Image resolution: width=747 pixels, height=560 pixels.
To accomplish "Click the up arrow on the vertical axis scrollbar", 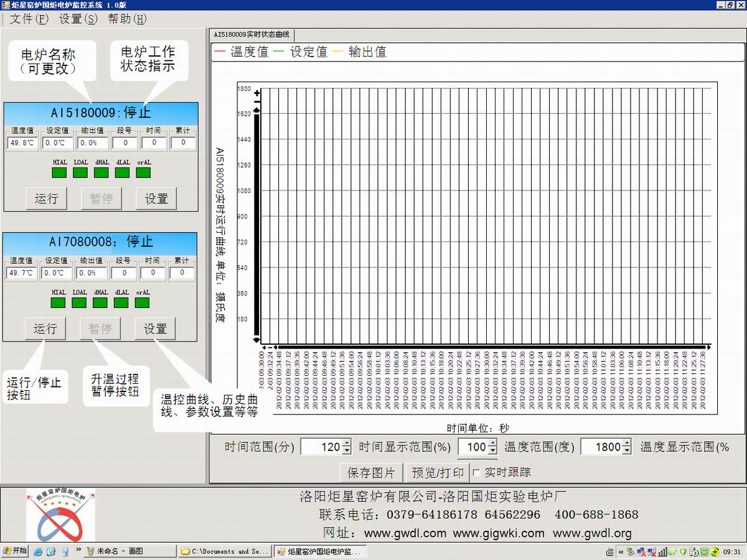I will tap(257, 110).
